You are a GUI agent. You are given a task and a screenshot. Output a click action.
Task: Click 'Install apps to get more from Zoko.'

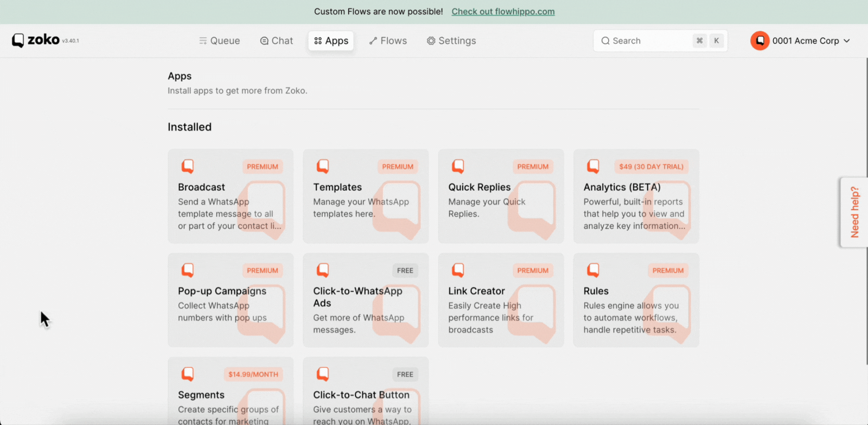[237, 91]
